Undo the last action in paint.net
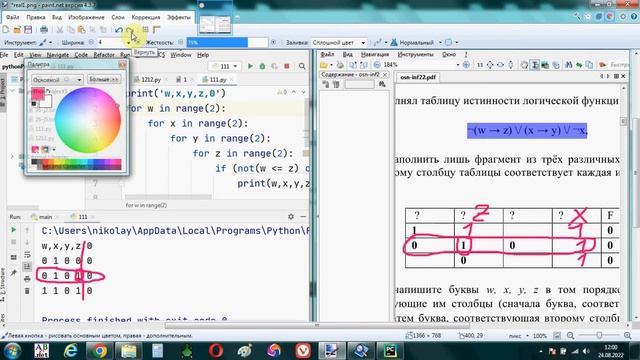Viewport: 640px width, 360px height. (119, 29)
